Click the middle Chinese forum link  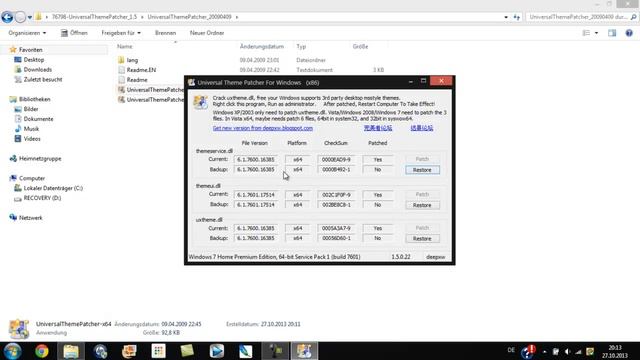point(378,128)
